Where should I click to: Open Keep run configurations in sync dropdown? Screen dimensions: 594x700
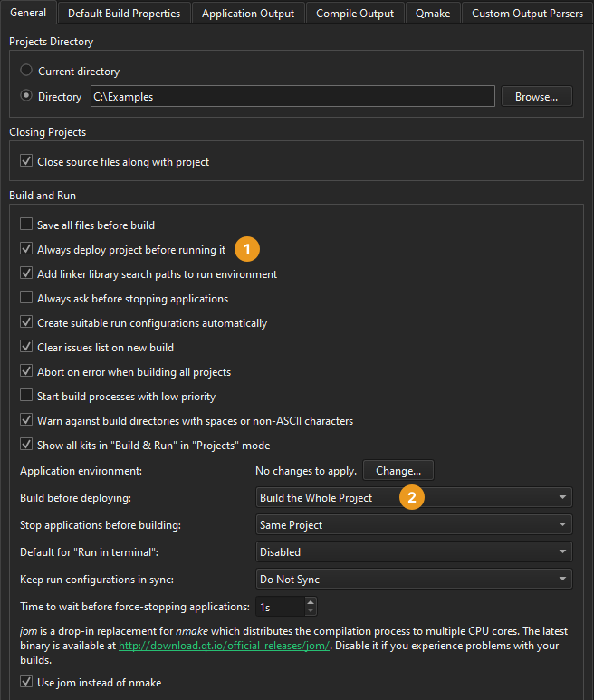pyautogui.click(x=415, y=580)
